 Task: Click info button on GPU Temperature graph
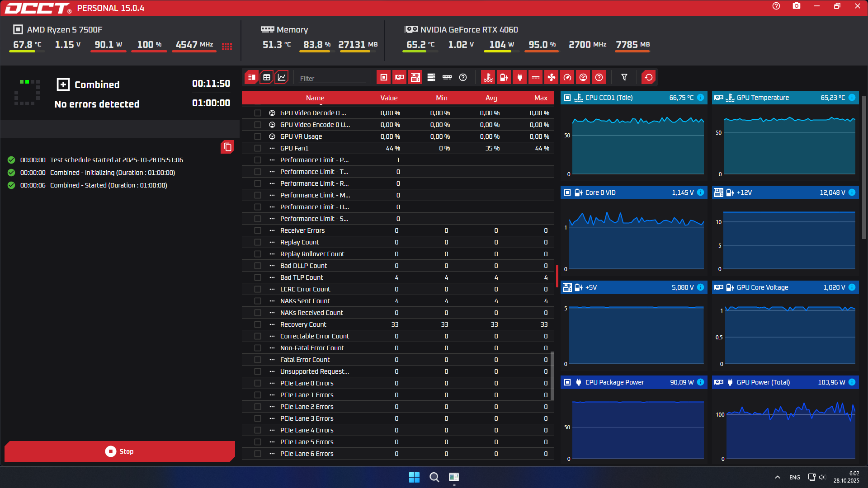[x=852, y=98]
